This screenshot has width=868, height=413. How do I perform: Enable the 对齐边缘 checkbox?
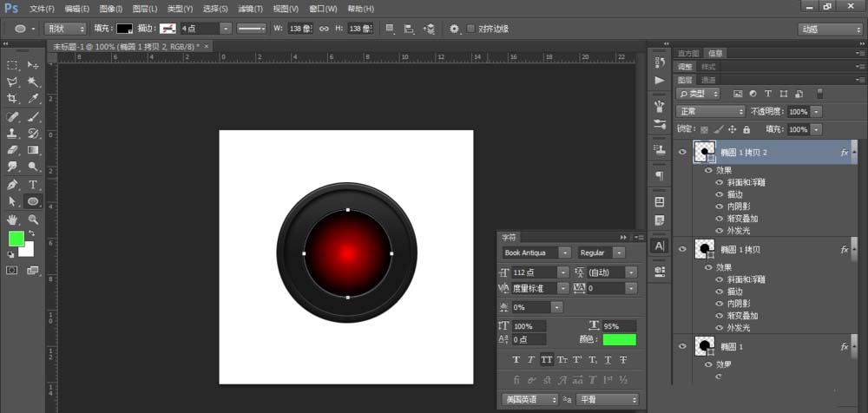[x=471, y=29]
